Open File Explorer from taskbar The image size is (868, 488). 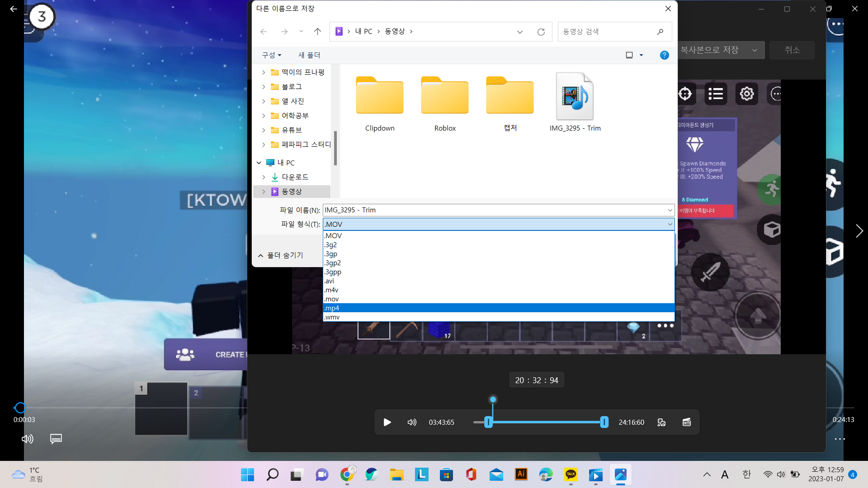396,474
